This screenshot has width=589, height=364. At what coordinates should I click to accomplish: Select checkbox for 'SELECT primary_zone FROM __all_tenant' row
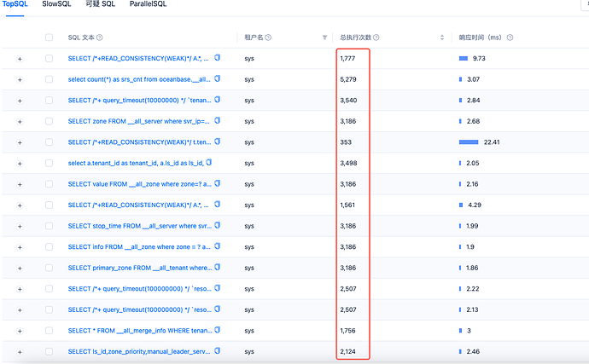click(x=49, y=268)
